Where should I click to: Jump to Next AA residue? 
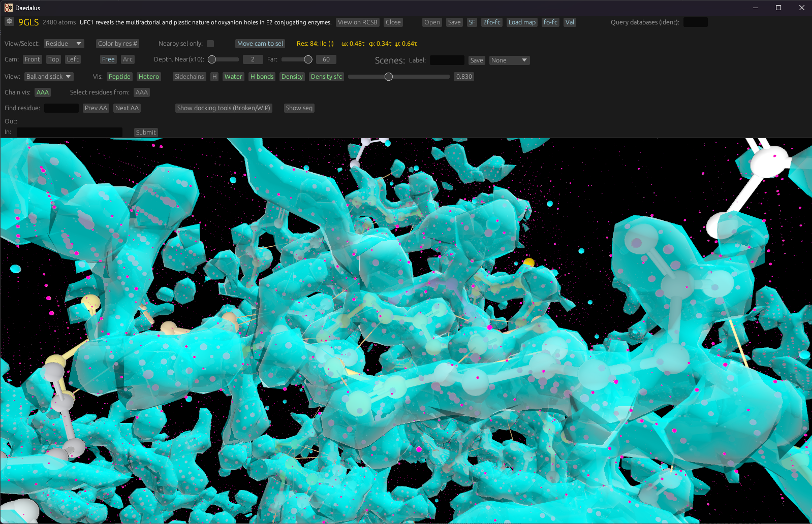click(x=127, y=108)
